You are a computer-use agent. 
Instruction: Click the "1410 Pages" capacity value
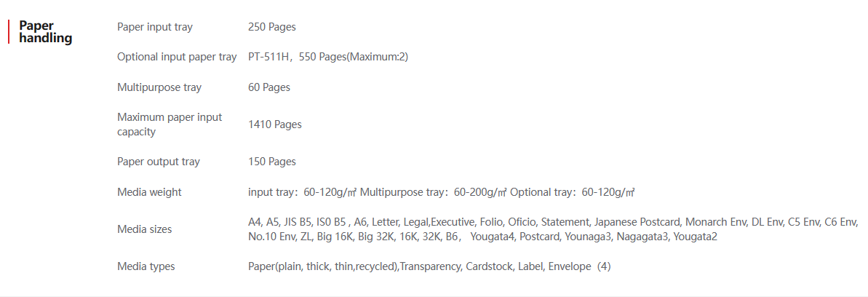(x=274, y=124)
